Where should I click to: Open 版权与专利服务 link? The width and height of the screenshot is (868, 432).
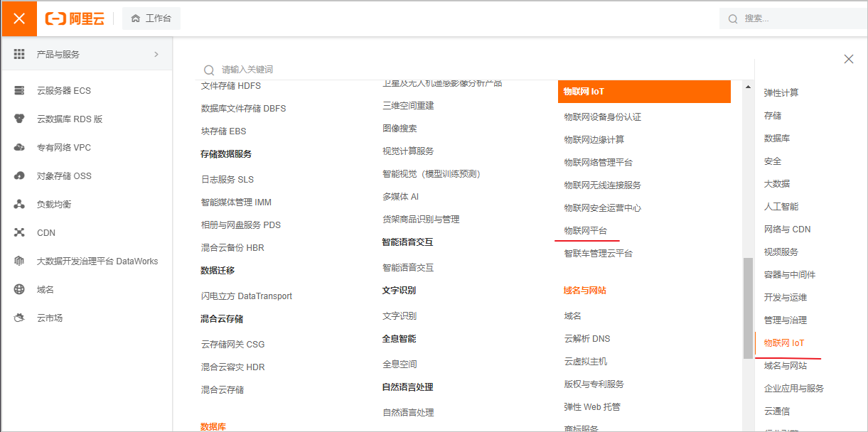pyautogui.click(x=594, y=384)
